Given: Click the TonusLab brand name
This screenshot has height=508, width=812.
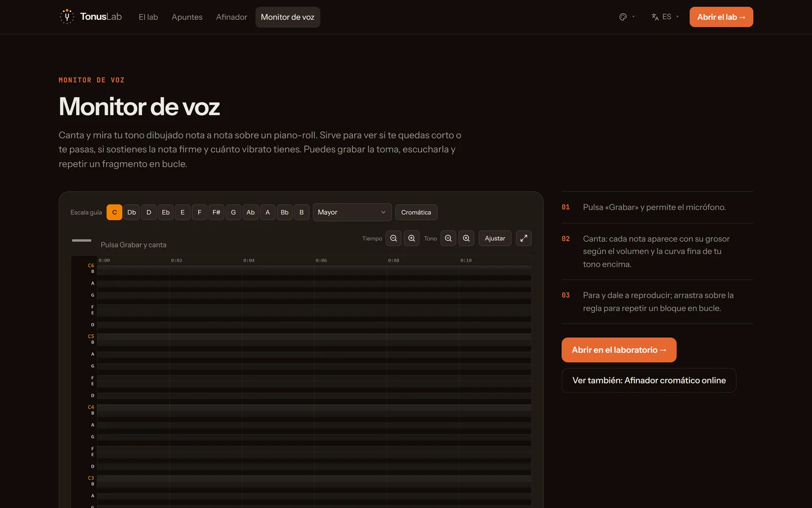Looking at the screenshot, I should (x=101, y=17).
